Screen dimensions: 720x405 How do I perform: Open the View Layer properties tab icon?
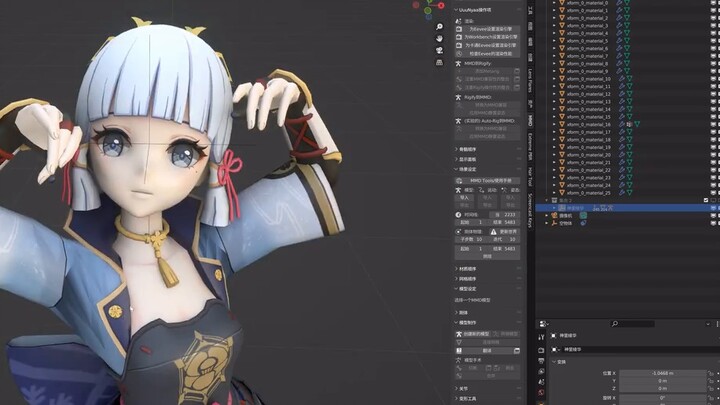click(541, 371)
